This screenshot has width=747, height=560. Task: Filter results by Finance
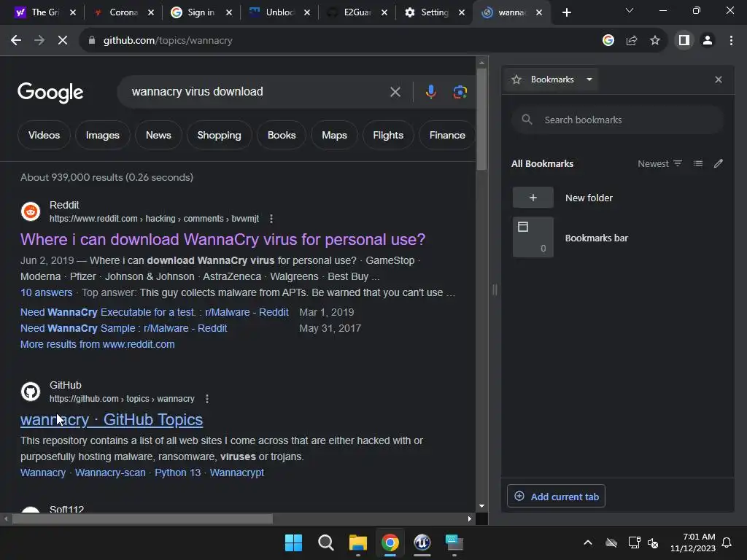(x=447, y=135)
